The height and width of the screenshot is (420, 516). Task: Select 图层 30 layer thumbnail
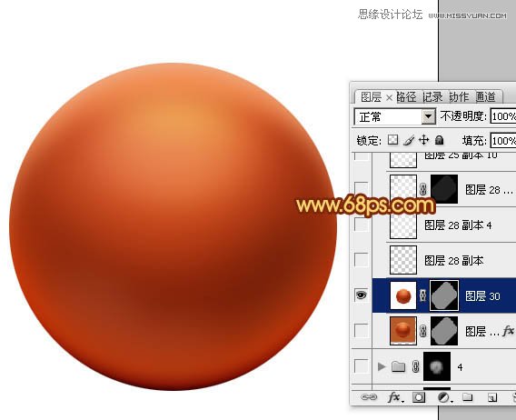pos(403,295)
